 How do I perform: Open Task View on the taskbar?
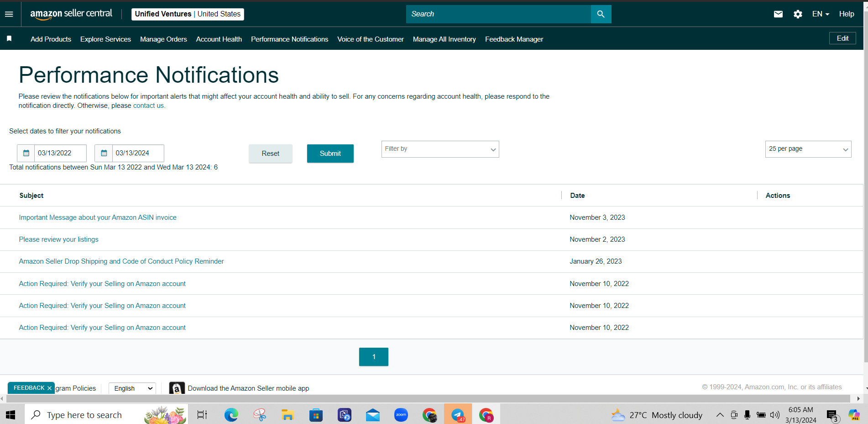tap(202, 415)
